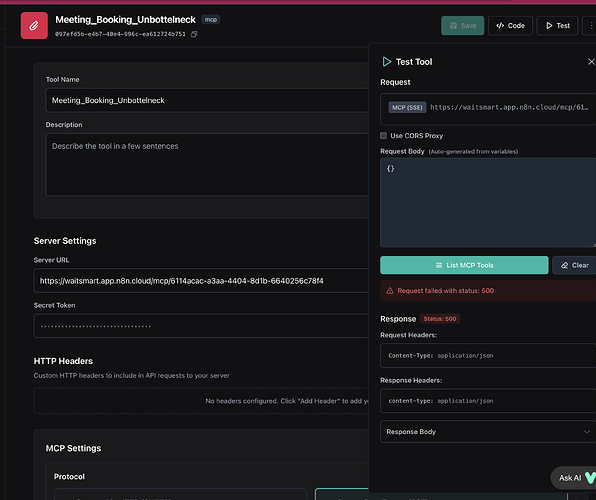The width and height of the screenshot is (596, 500).
Task: Click the mcp badge next to the title
Action: click(x=211, y=19)
